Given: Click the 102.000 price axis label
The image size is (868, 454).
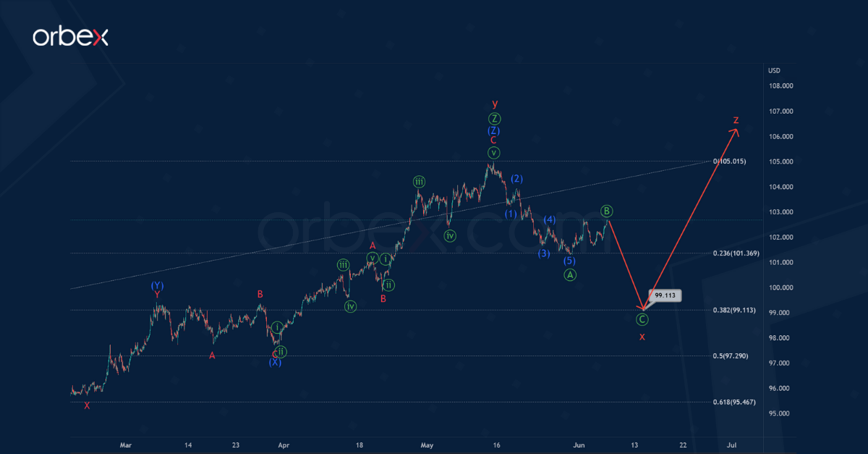Looking at the screenshot, I should click(781, 237).
